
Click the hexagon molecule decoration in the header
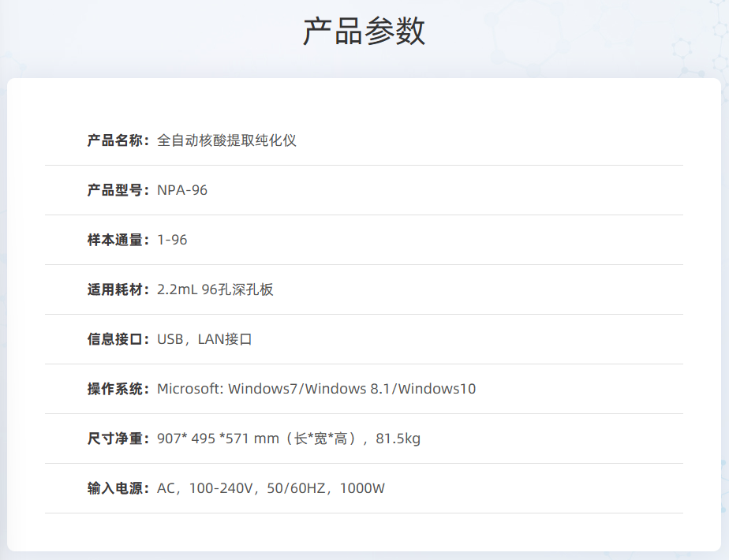tap(680, 49)
